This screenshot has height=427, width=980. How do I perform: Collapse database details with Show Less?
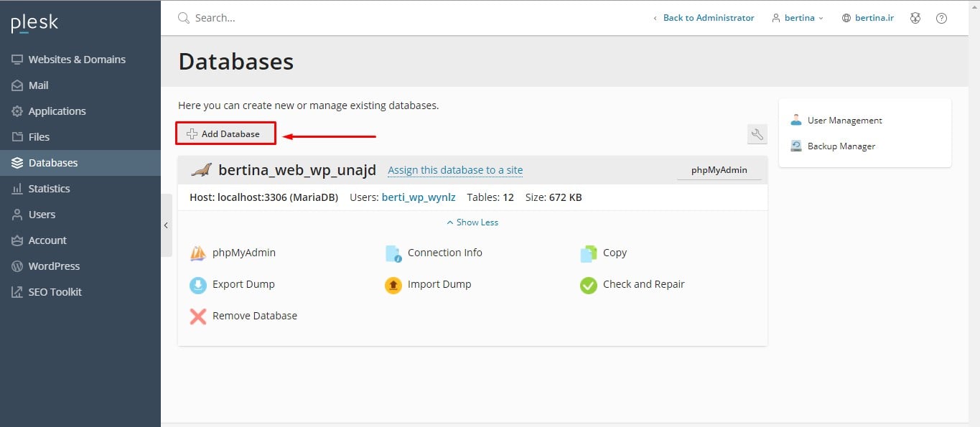pyautogui.click(x=472, y=222)
